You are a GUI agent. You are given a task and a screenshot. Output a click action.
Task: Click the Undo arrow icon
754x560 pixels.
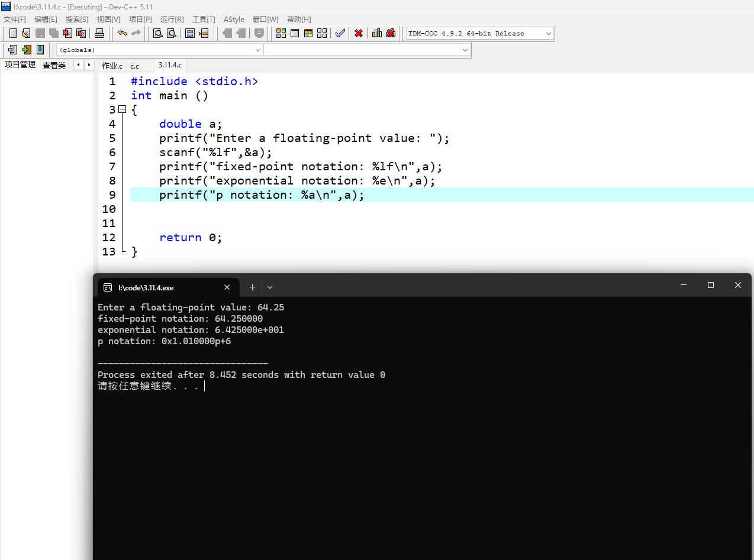click(x=123, y=33)
